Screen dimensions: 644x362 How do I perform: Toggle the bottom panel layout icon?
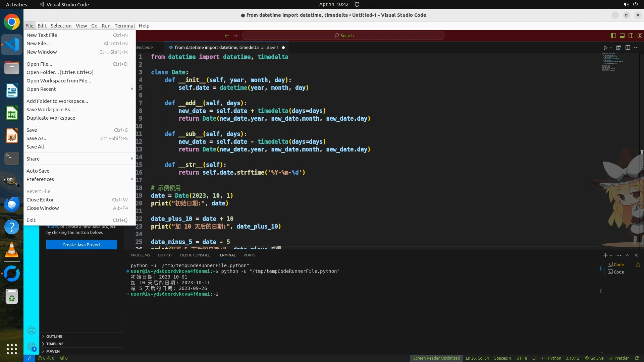tap(622, 36)
